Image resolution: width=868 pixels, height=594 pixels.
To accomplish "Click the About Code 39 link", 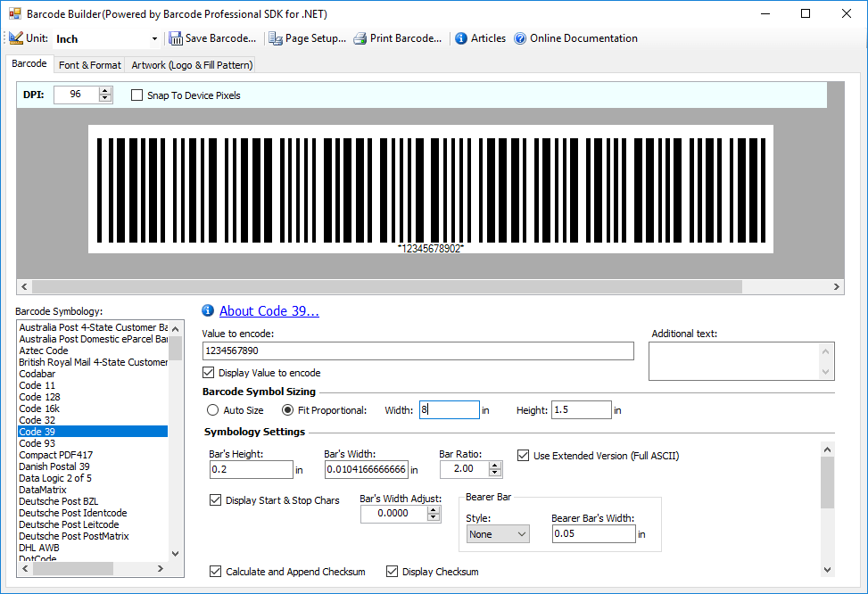I will coord(269,310).
